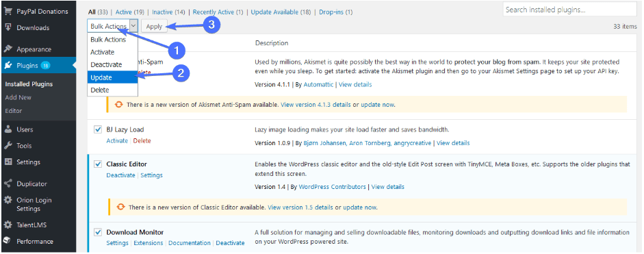Screen dimensions: 644x254
Task: Filter by Drop-ins (1)
Action: (x=335, y=12)
